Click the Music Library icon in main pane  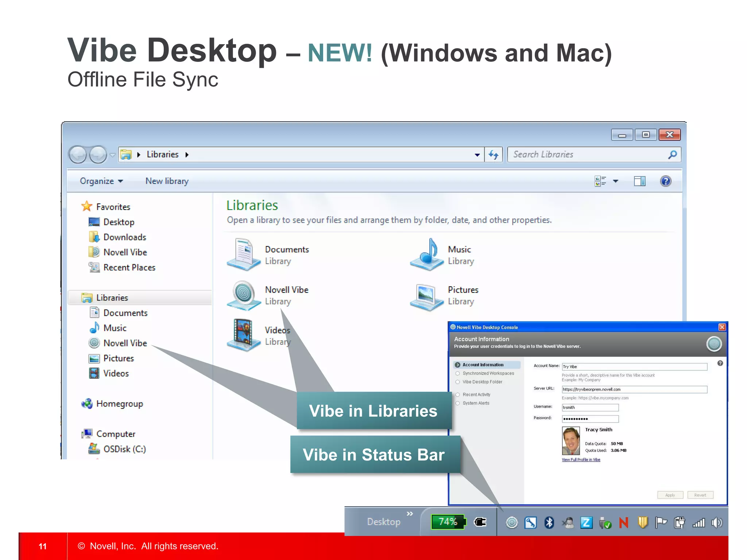[x=427, y=254]
